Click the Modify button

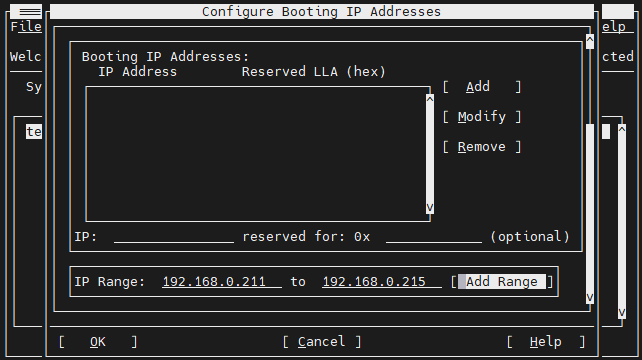(482, 117)
